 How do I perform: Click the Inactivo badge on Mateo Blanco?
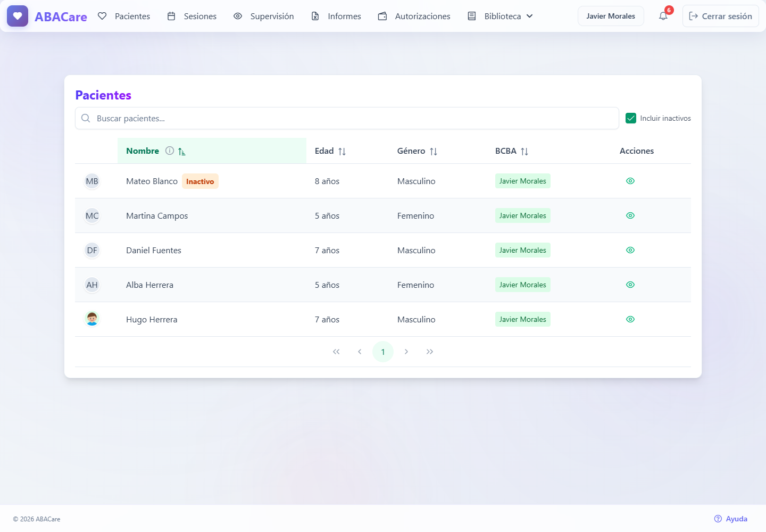200,181
